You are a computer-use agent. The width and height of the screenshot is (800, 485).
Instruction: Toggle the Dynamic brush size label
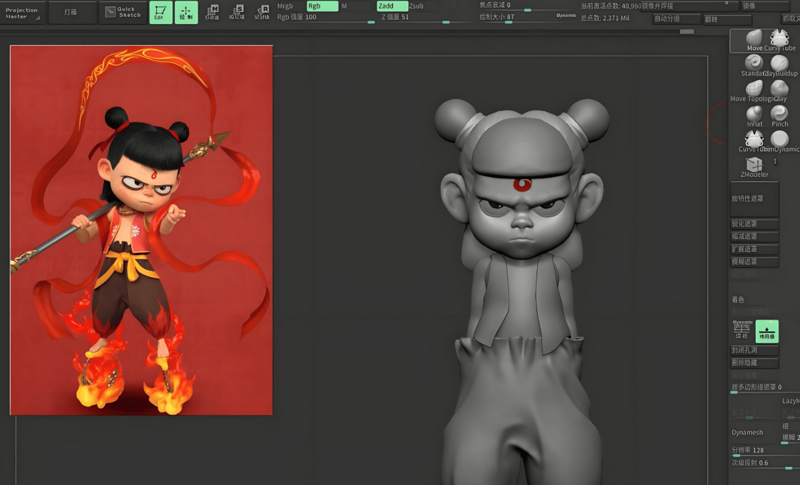566,16
